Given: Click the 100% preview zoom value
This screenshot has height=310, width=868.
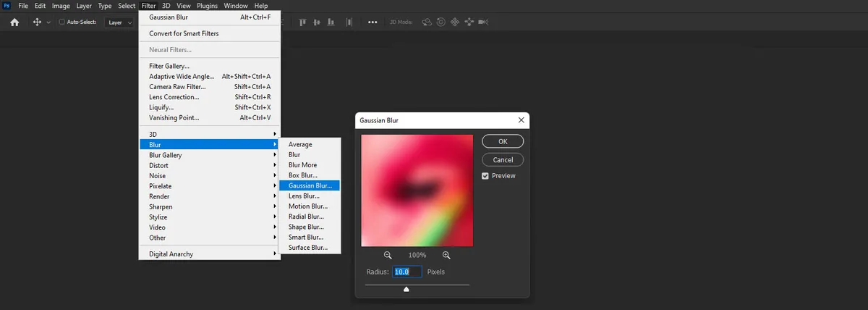Looking at the screenshot, I should pyautogui.click(x=417, y=255).
